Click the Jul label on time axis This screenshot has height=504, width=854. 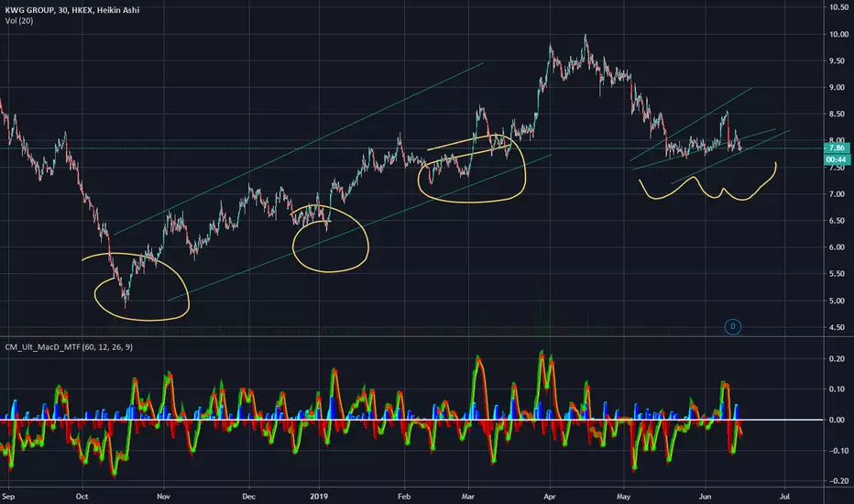coord(784,497)
